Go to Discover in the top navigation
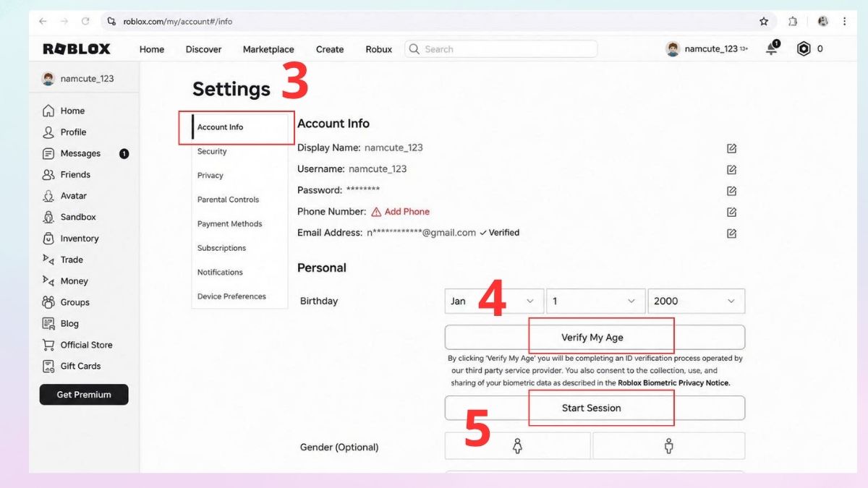The width and height of the screenshot is (868, 488). (203, 49)
